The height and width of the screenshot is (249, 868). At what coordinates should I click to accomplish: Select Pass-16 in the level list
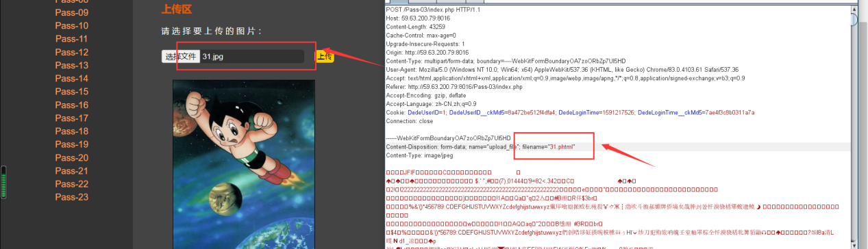point(72,105)
